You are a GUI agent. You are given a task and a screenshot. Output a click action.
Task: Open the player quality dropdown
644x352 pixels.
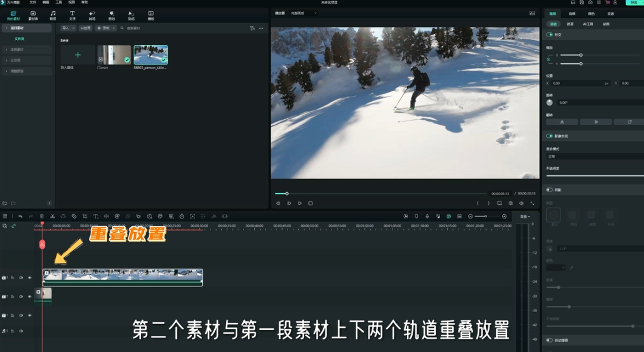tap(304, 13)
